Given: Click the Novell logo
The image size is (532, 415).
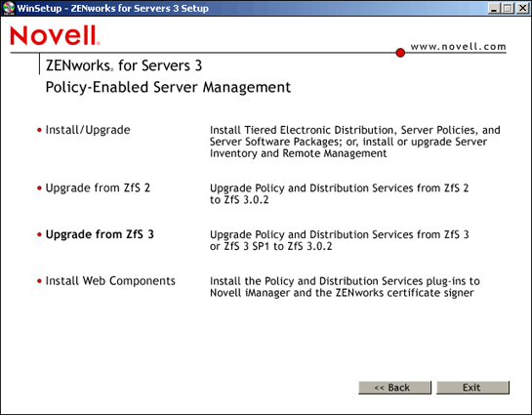Looking at the screenshot, I should pos(55,35).
